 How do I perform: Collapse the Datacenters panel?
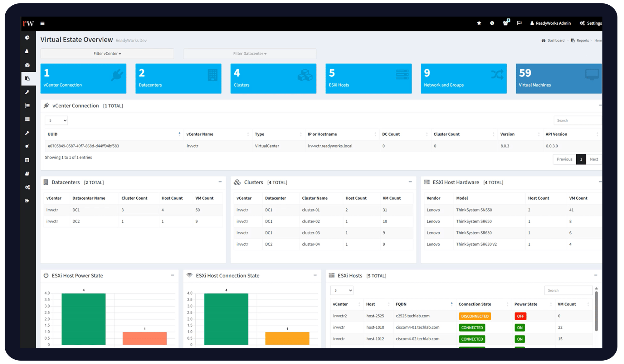(x=220, y=182)
